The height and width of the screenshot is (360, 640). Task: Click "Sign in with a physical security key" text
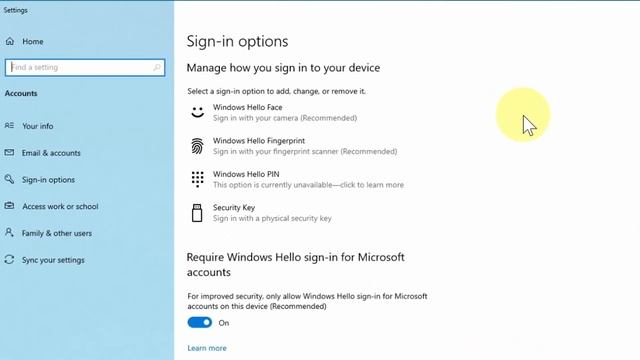pyautogui.click(x=272, y=218)
